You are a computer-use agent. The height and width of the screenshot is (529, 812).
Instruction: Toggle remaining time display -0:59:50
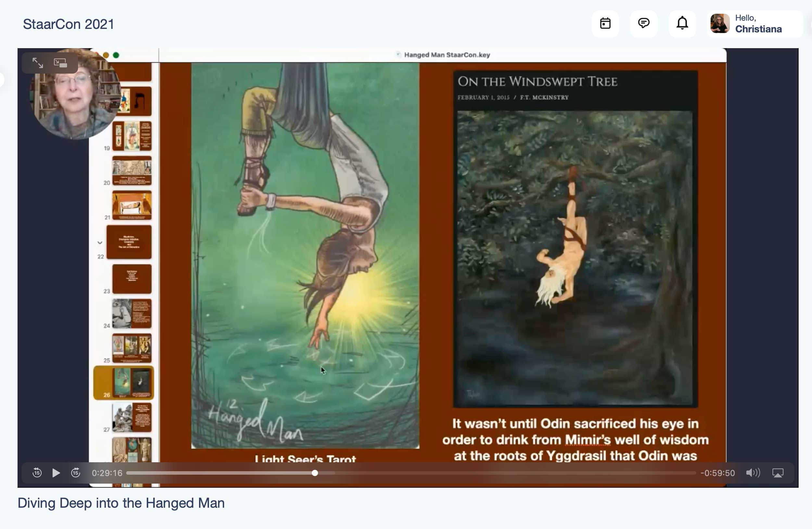coord(717,473)
